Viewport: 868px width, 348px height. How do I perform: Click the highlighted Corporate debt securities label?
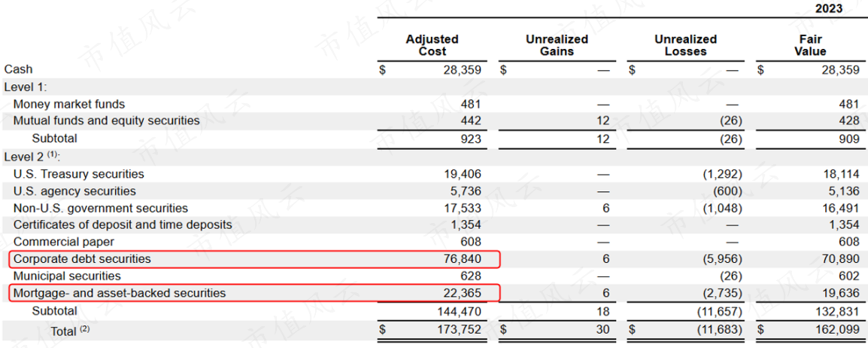pyautogui.click(x=82, y=259)
